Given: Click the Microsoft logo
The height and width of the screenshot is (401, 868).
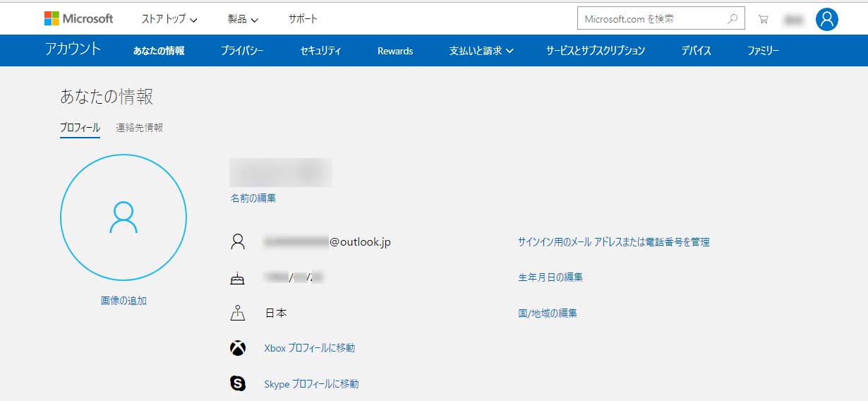Looking at the screenshot, I should click(78, 18).
